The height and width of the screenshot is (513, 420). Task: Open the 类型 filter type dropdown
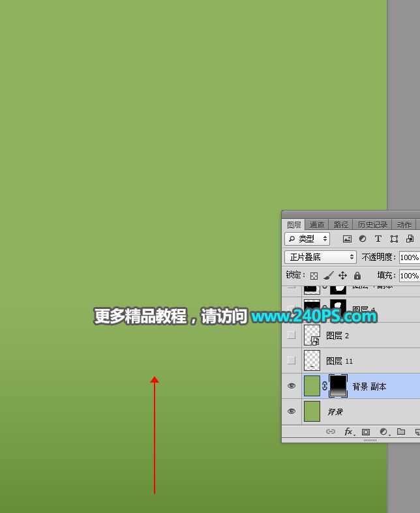[307, 239]
